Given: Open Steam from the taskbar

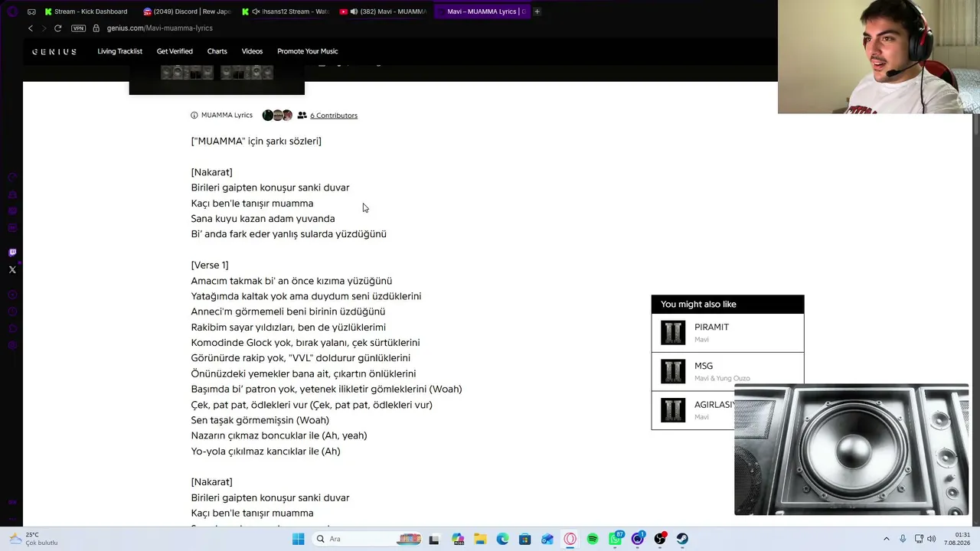Looking at the screenshot, I should pyautogui.click(x=682, y=539).
